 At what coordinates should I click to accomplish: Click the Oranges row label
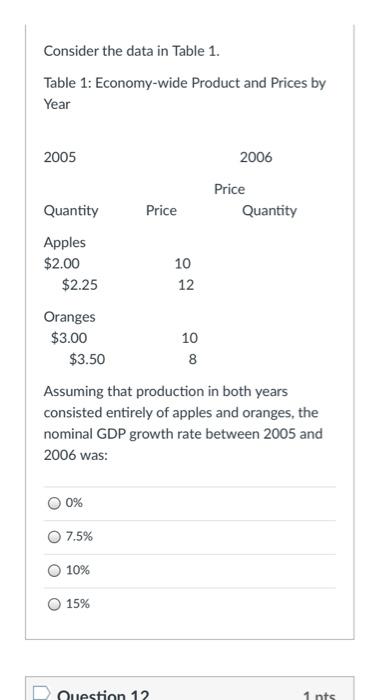click(70, 317)
